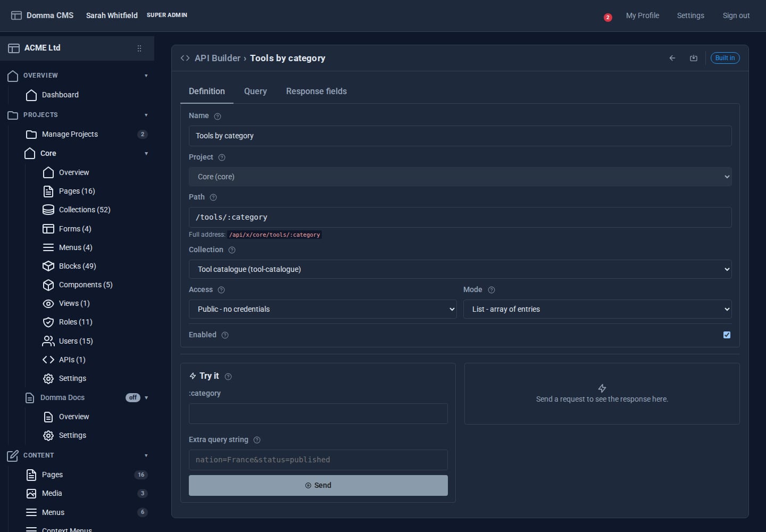Click the help icon next to Try it
766x532 pixels.
(228, 377)
